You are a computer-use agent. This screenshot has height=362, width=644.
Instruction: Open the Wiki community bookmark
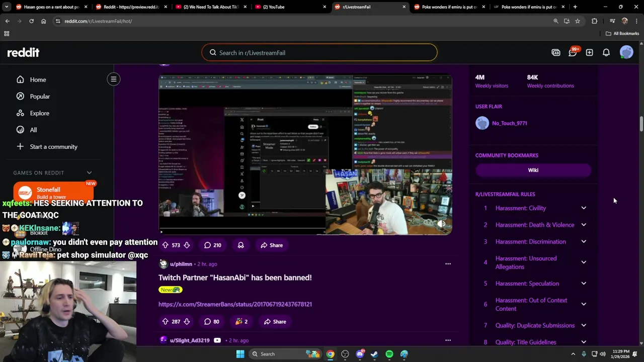click(533, 170)
